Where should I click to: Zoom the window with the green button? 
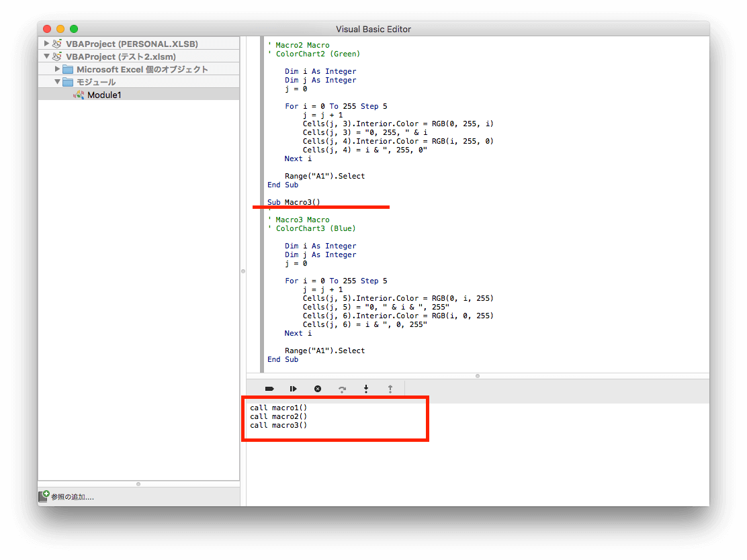[x=74, y=29]
